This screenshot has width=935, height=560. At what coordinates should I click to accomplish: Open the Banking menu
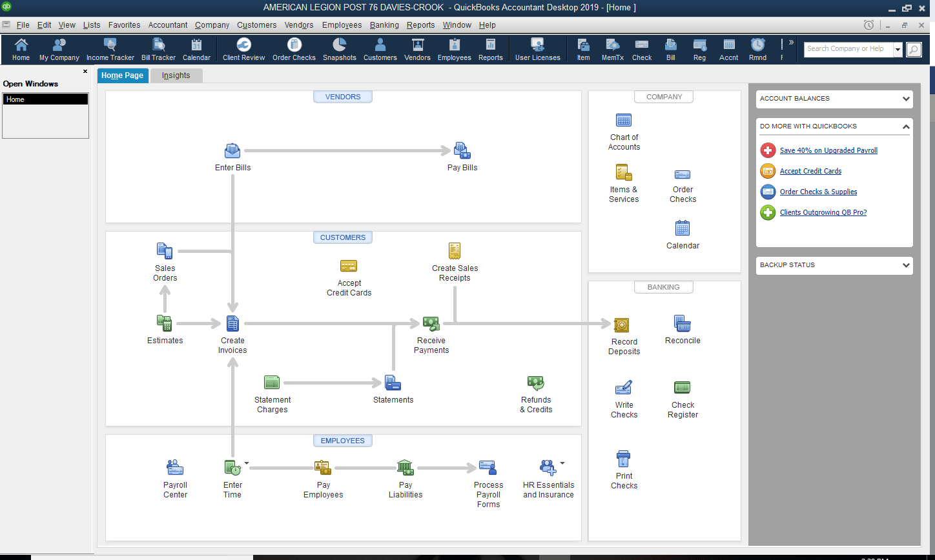coord(384,25)
